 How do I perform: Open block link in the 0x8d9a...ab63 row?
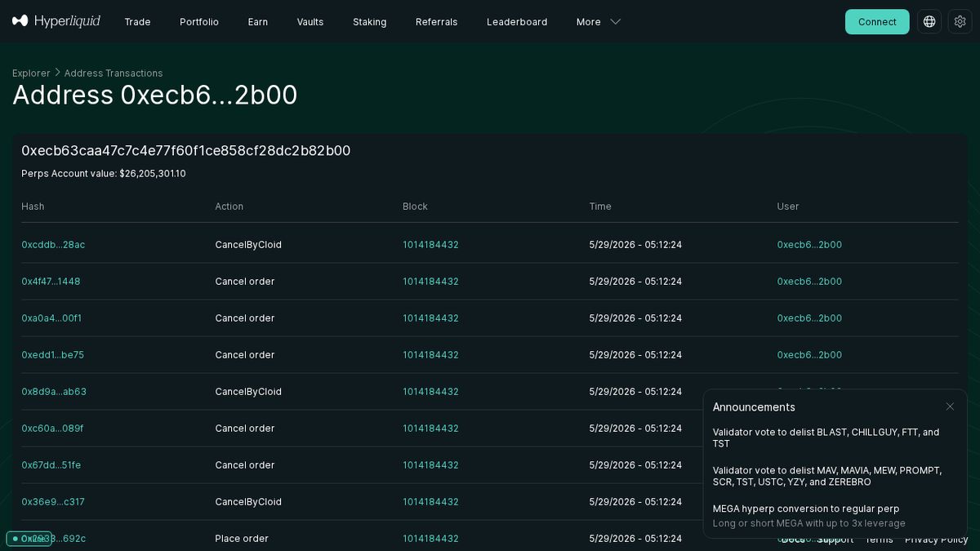pyautogui.click(x=430, y=392)
